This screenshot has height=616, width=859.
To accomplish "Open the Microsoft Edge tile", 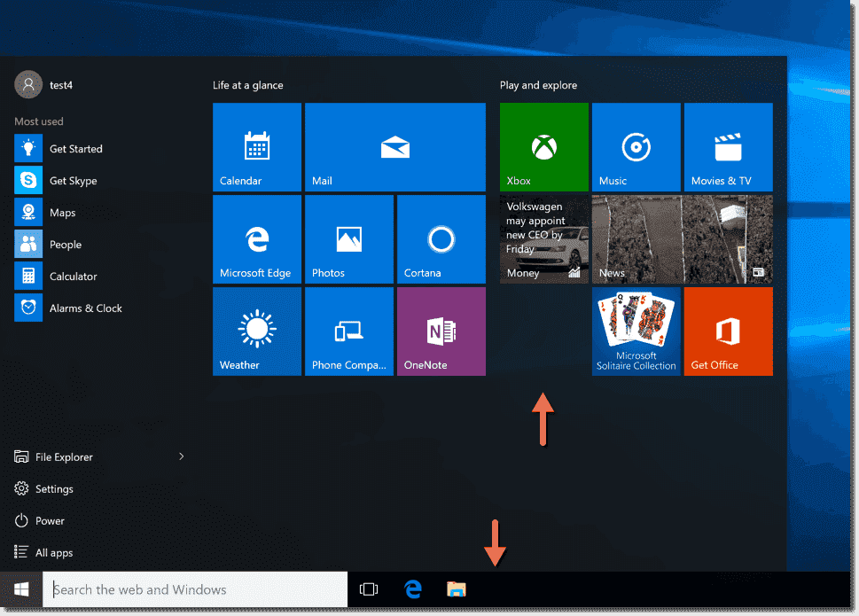I will pyautogui.click(x=257, y=239).
